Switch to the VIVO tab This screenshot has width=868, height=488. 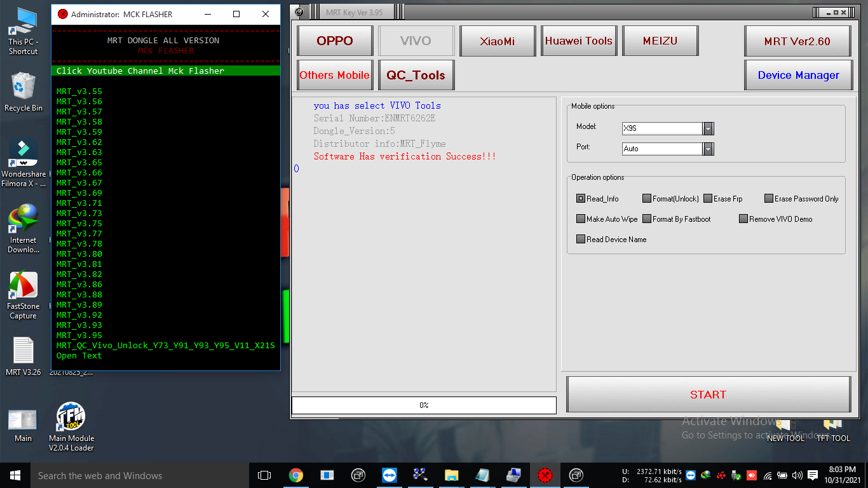point(416,41)
